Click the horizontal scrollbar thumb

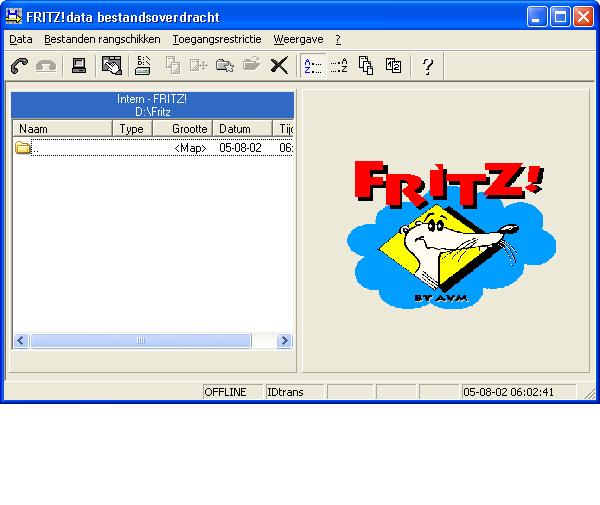coord(141,340)
